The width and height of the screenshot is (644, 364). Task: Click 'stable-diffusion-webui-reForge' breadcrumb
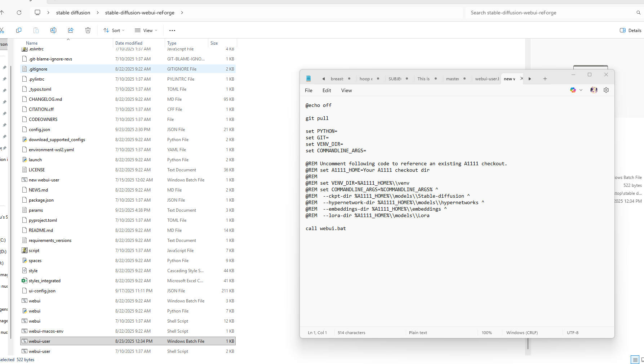140,13
